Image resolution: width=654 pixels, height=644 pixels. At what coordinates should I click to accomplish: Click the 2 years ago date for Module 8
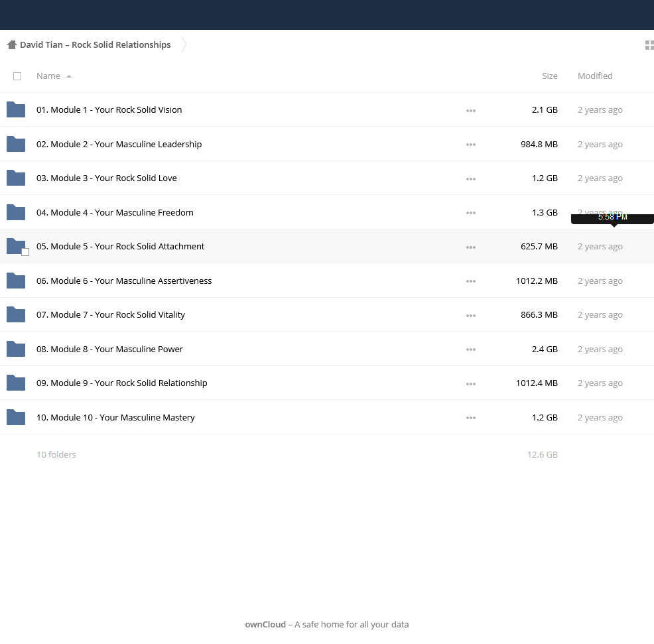click(600, 349)
